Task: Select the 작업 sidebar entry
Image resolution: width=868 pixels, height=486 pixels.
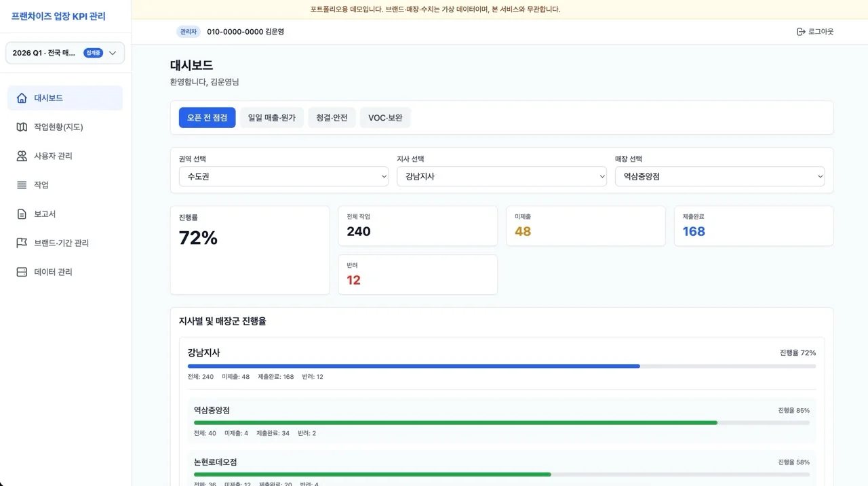Action: [65, 185]
